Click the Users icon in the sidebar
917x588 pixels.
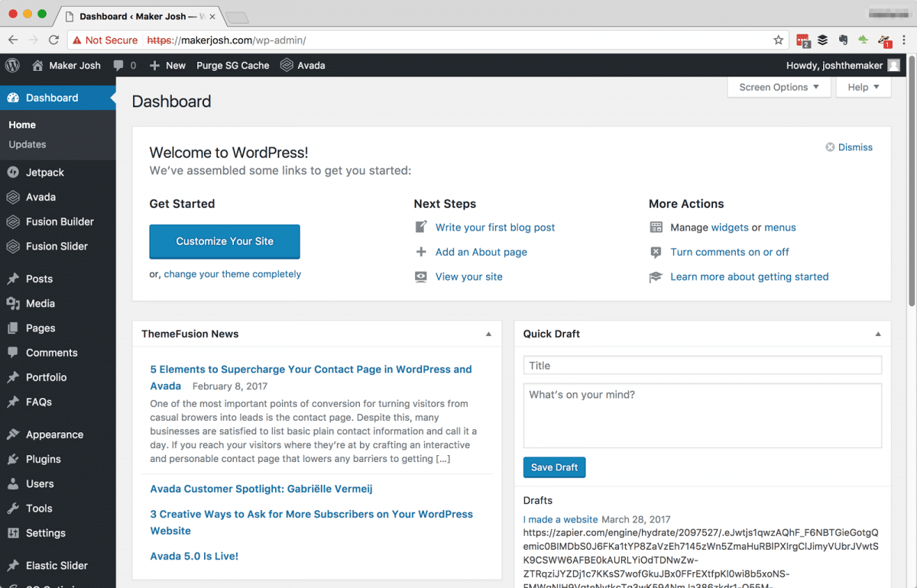click(x=12, y=483)
